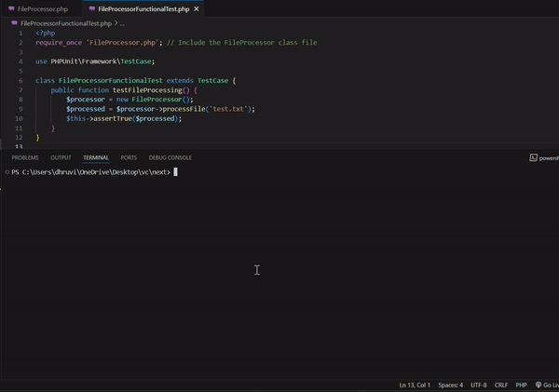
Task: Open the breadcrumb ellipsis symbol item
Action: pyautogui.click(x=122, y=23)
